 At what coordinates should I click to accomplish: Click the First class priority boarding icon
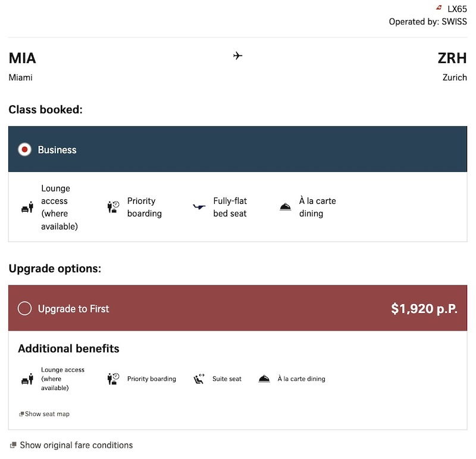tap(113, 379)
